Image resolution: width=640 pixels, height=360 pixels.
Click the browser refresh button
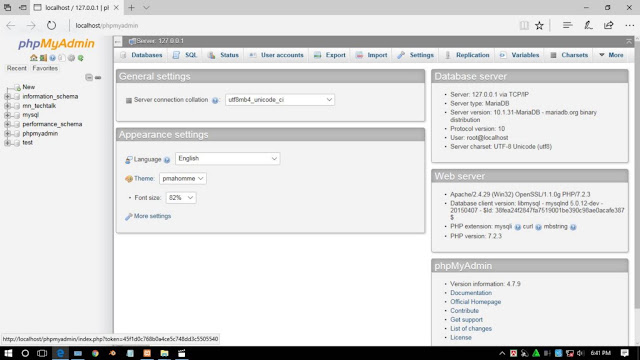point(51,25)
